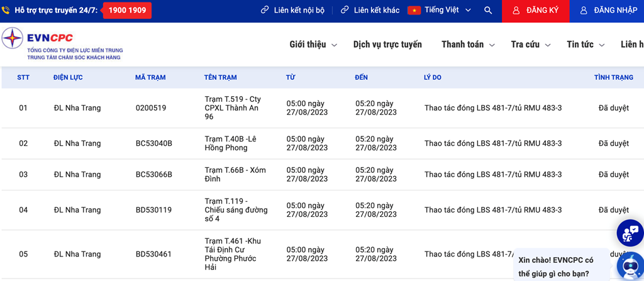Image resolution: width=644 pixels, height=281 pixels.
Task: Click the user icon in ĐĂNG KÝ button
Action: pyautogui.click(x=517, y=10)
